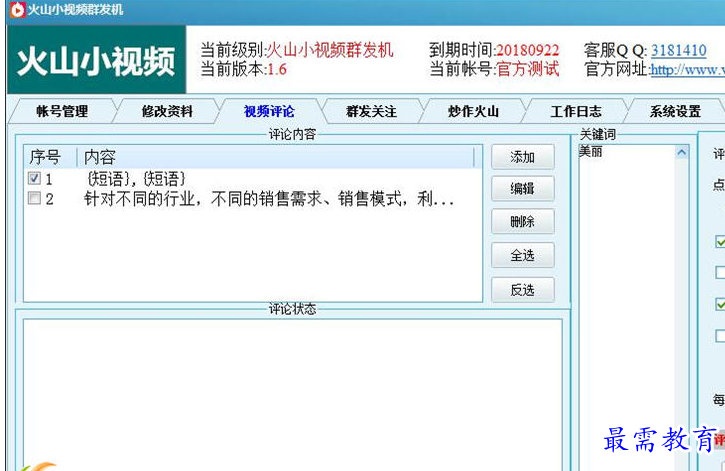Switch to the 系统设置 tab
This screenshot has width=725, height=471.
(675, 111)
